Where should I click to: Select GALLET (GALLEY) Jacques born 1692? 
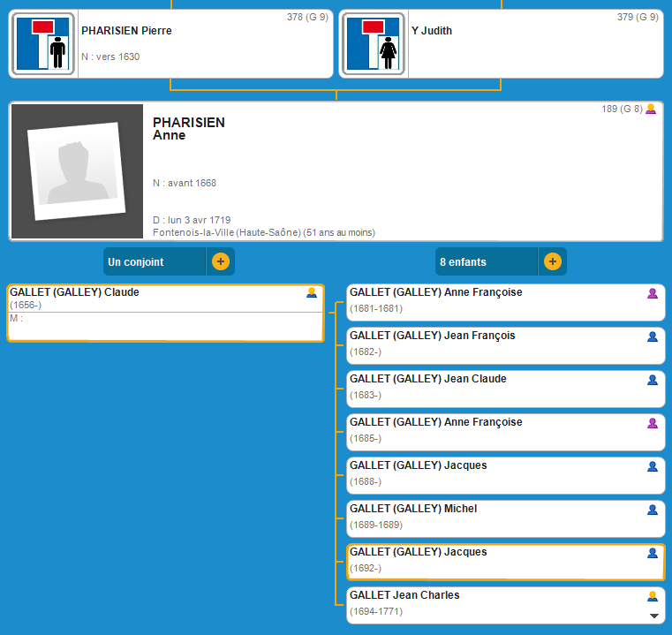495,561
